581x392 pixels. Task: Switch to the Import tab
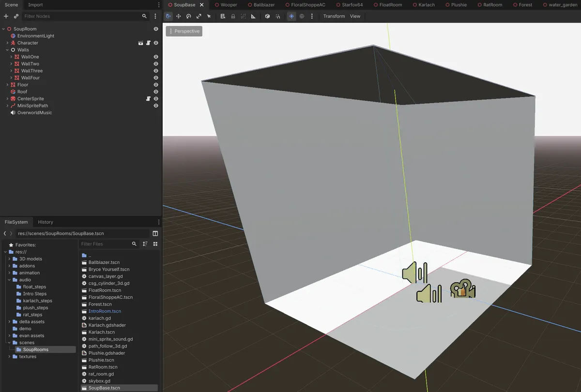(35, 5)
